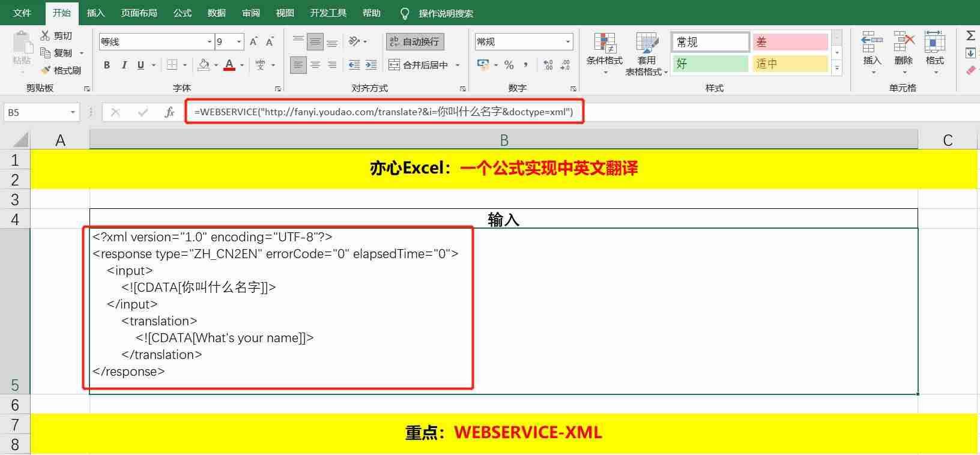Switch to the 开发工具 (Developer) tab
980x455 pixels.
(x=328, y=13)
